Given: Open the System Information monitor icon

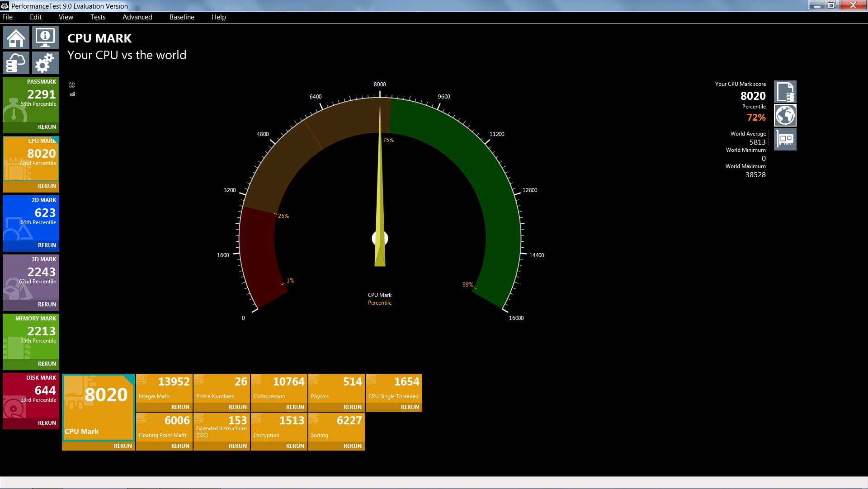Looking at the screenshot, I should [x=45, y=38].
